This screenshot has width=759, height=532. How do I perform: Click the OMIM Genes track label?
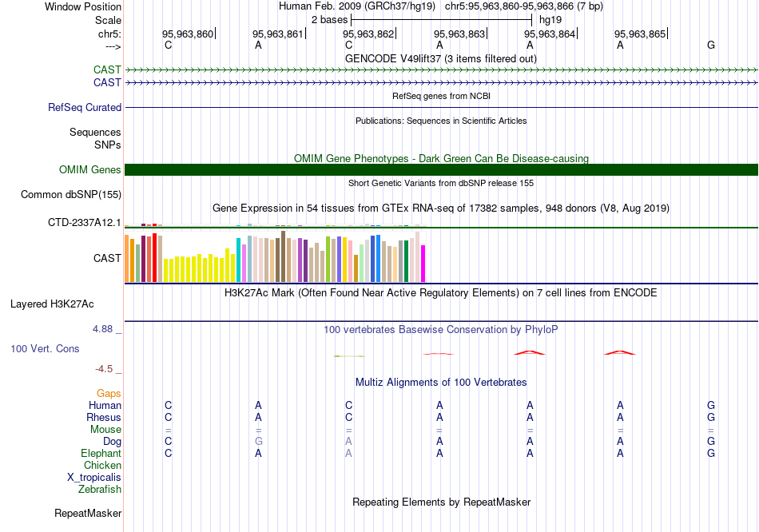click(x=89, y=169)
